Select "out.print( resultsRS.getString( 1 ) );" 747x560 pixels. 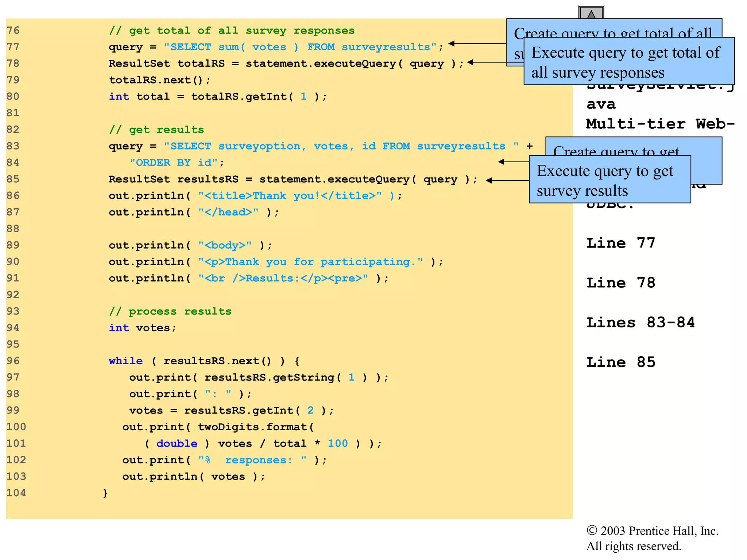pos(259,377)
